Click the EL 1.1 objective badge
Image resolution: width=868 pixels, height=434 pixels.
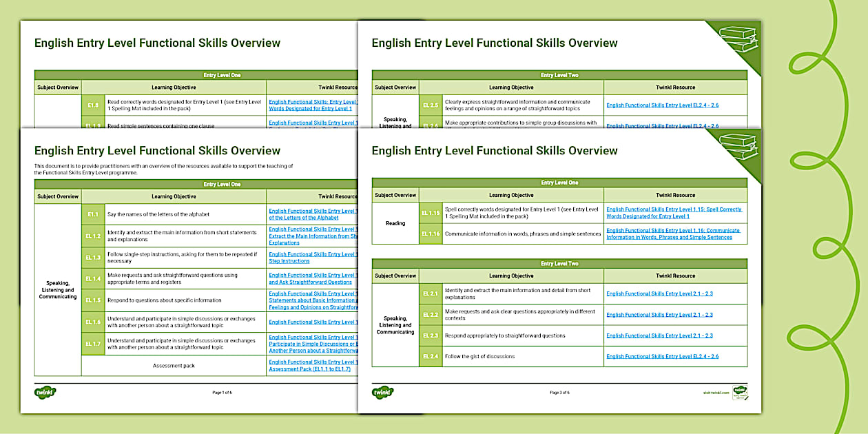click(93, 214)
